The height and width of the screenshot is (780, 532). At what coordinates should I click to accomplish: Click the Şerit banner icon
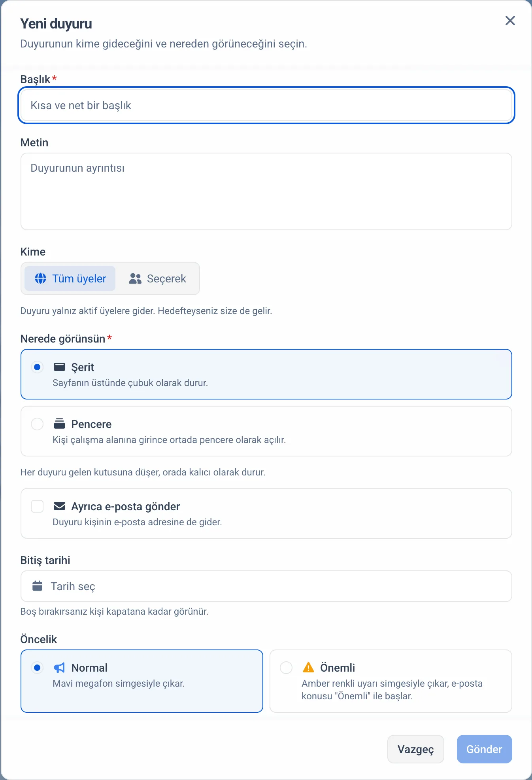coord(59,367)
